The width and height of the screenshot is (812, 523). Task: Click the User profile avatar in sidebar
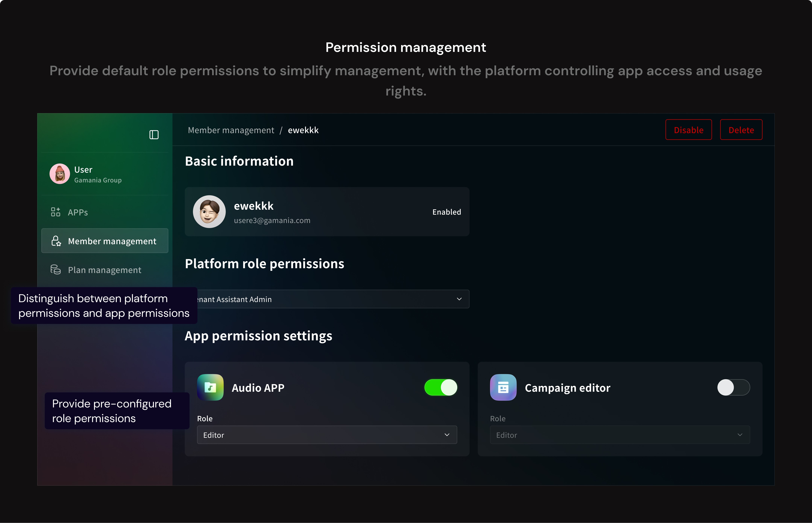coord(60,174)
